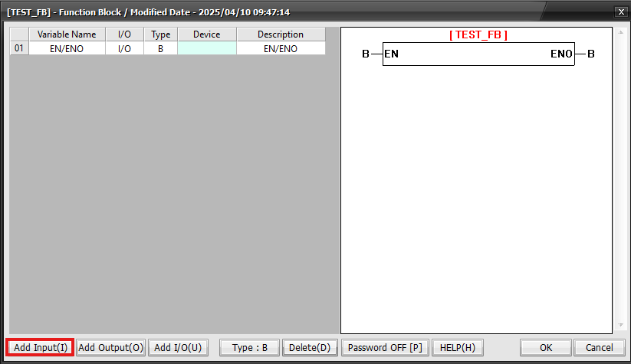Click the Cancel button
631x364 pixels.
[x=599, y=347]
